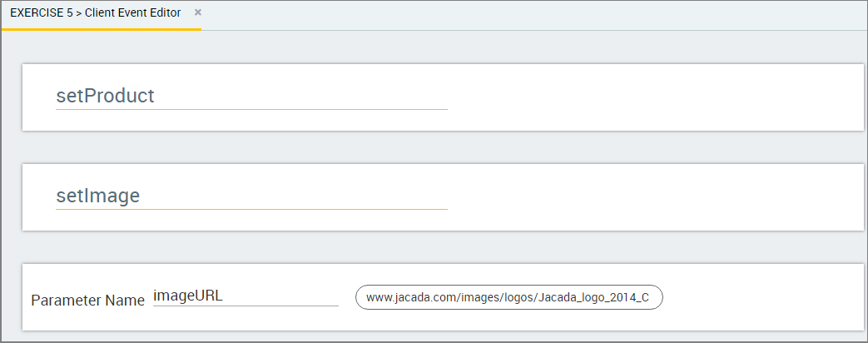Screen dimensions: 868x343
Task: Close the Client Event Editor tab
Action: click(x=197, y=12)
